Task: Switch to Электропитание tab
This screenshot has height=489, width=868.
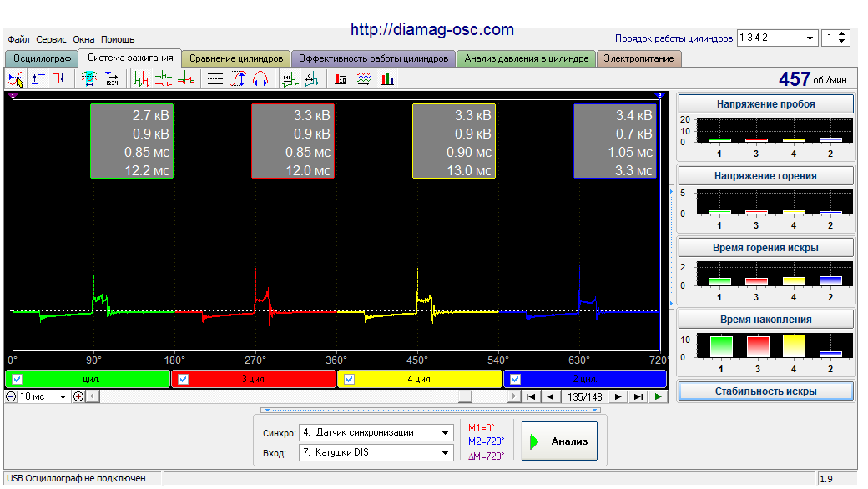Action: click(638, 58)
